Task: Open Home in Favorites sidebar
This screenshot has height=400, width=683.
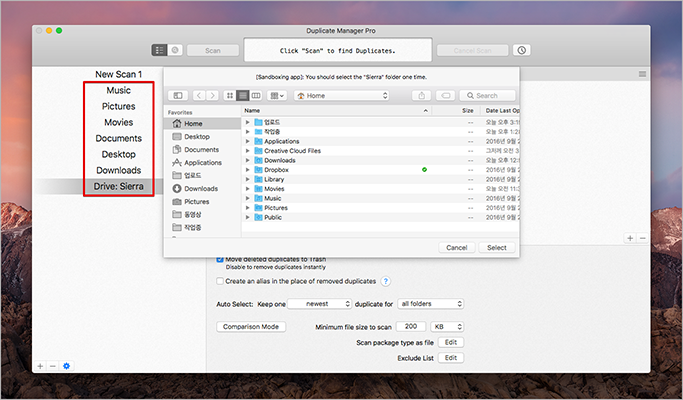Action: pyautogui.click(x=202, y=124)
